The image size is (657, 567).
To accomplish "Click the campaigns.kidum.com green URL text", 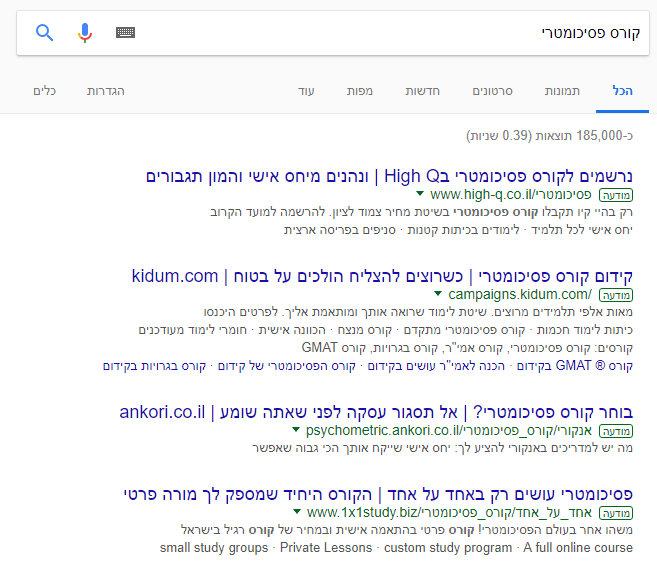I will [520, 295].
